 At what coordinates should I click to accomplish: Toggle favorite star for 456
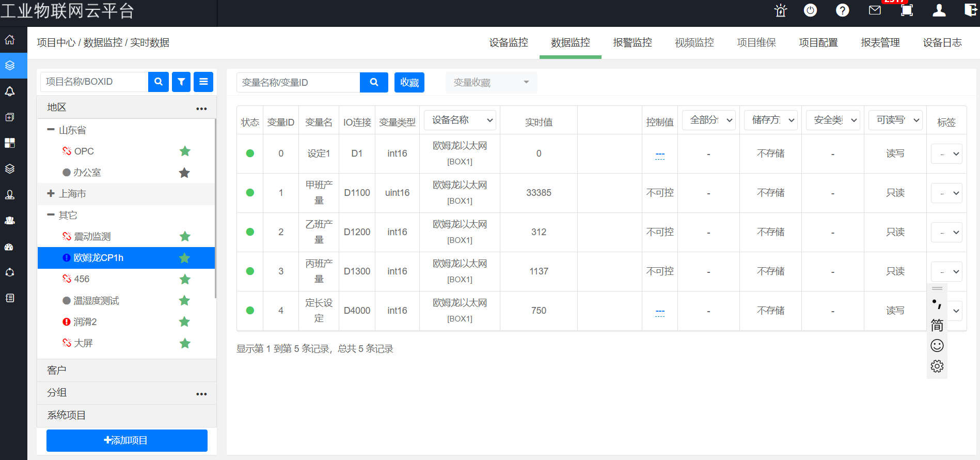tap(185, 279)
